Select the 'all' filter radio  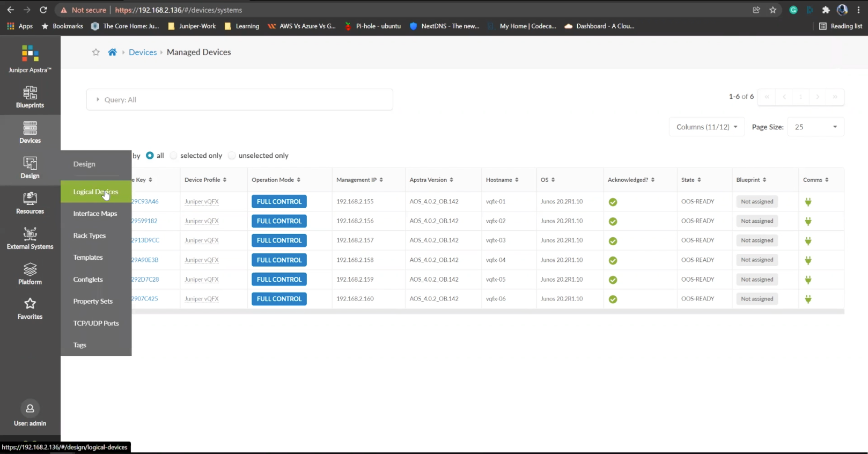point(150,155)
